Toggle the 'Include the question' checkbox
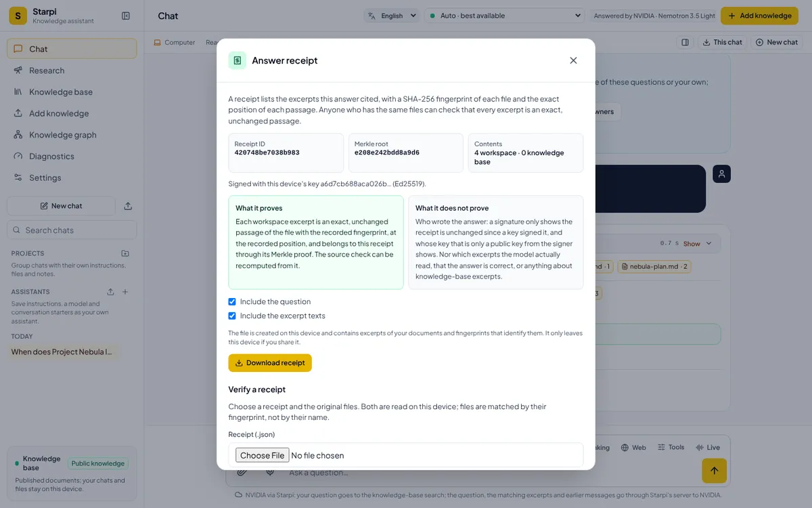This screenshot has height=508, width=812. pyautogui.click(x=232, y=301)
